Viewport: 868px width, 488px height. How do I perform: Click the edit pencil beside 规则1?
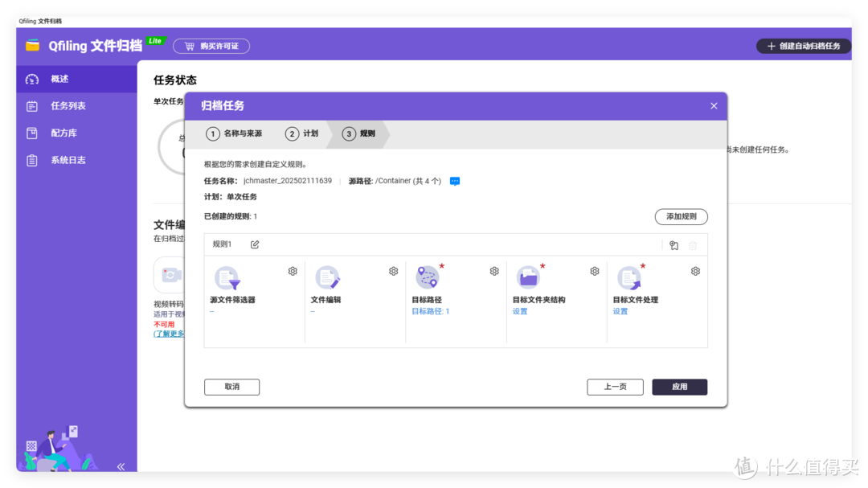255,244
